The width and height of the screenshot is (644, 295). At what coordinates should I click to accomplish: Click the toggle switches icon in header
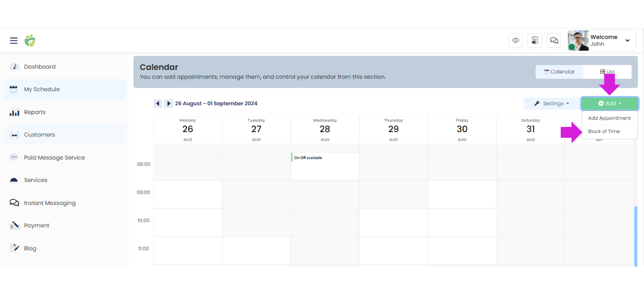(535, 41)
